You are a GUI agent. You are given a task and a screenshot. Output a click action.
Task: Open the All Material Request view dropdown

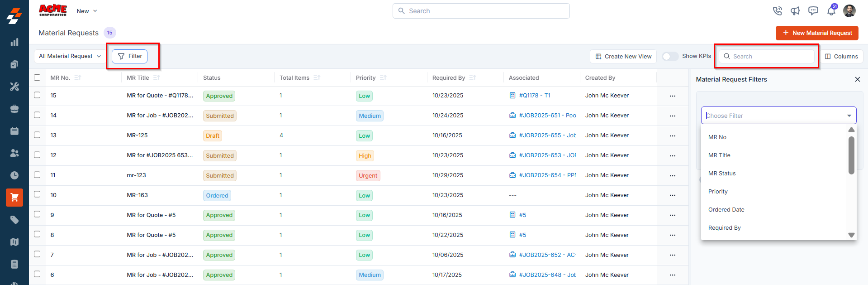(x=70, y=56)
